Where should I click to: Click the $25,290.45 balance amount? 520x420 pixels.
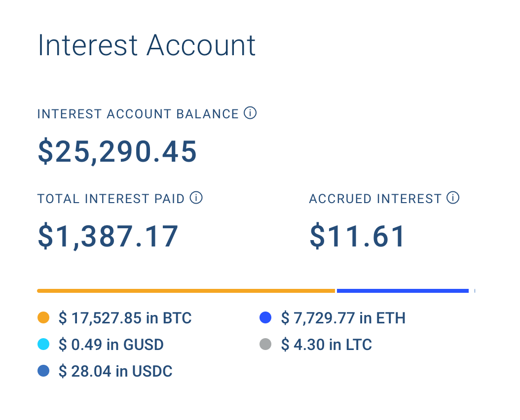tap(117, 152)
